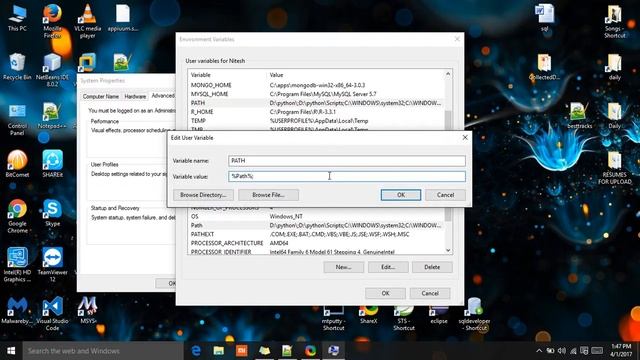Viewport: 640px width, 360px height.
Task: Launch Visual Studio Code desktop icon
Action: click(x=52, y=313)
